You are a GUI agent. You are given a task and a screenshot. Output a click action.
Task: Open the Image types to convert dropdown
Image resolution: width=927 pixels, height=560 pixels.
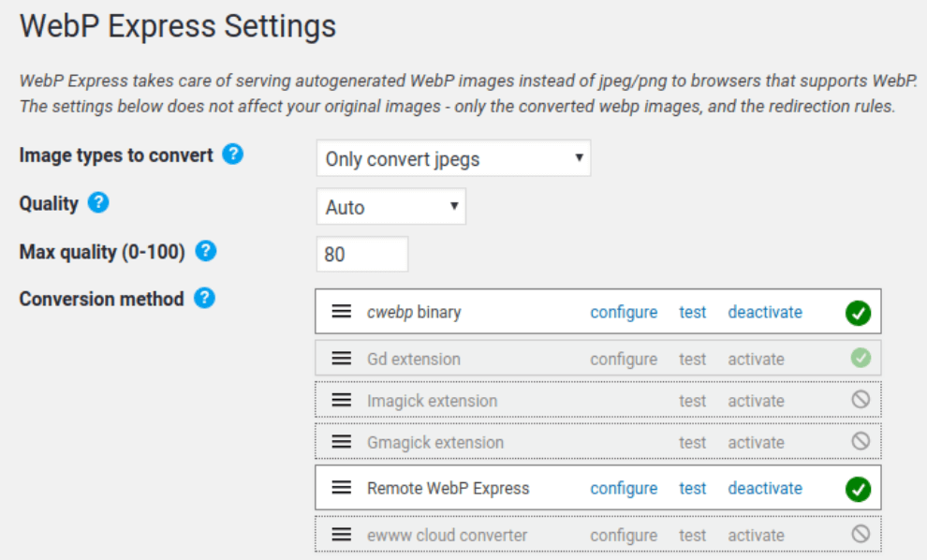pos(453,158)
